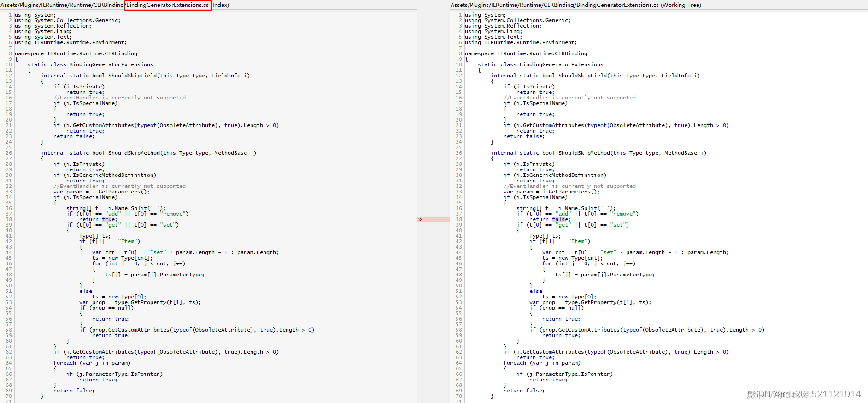Click 'using ILRuntime.Runtime.Enviorment;' in right pane
Viewport: 868px width, 403px height.
(x=521, y=42)
